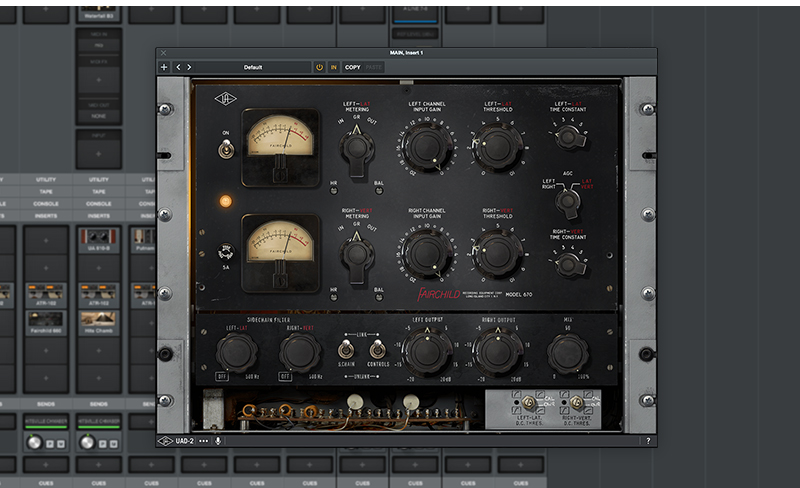The height and width of the screenshot is (488, 800).
Task: Close the MAIN Insert 1 plugin window
Action: coord(163,53)
